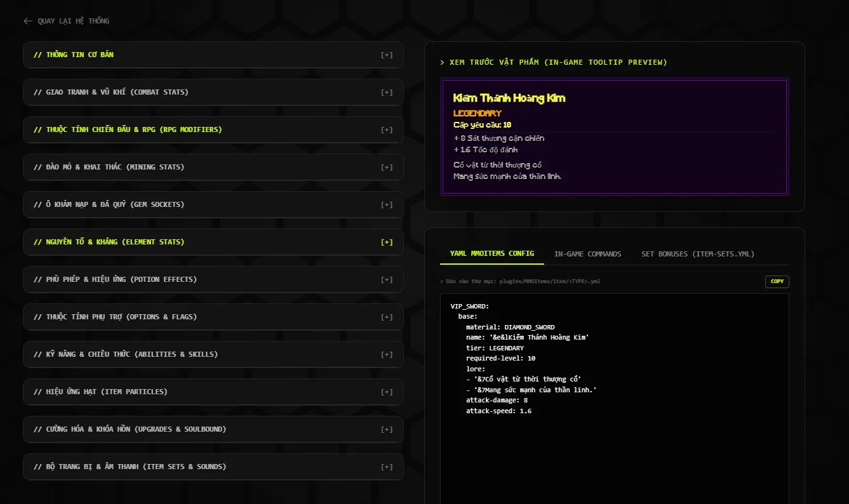Click the VIP_SWORD: line in YAML code
Screen dimensions: 849x504
tap(470, 306)
